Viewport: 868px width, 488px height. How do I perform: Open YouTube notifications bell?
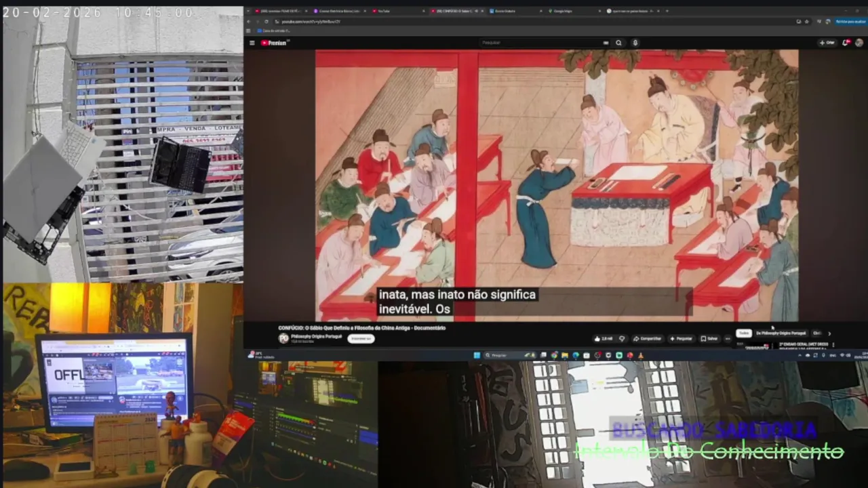(x=846, y=43)
